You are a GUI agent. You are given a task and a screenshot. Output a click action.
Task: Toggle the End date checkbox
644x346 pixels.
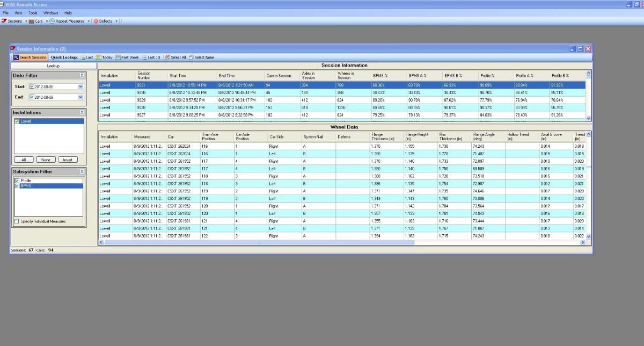pyautogui.click(x=32, y=97)
